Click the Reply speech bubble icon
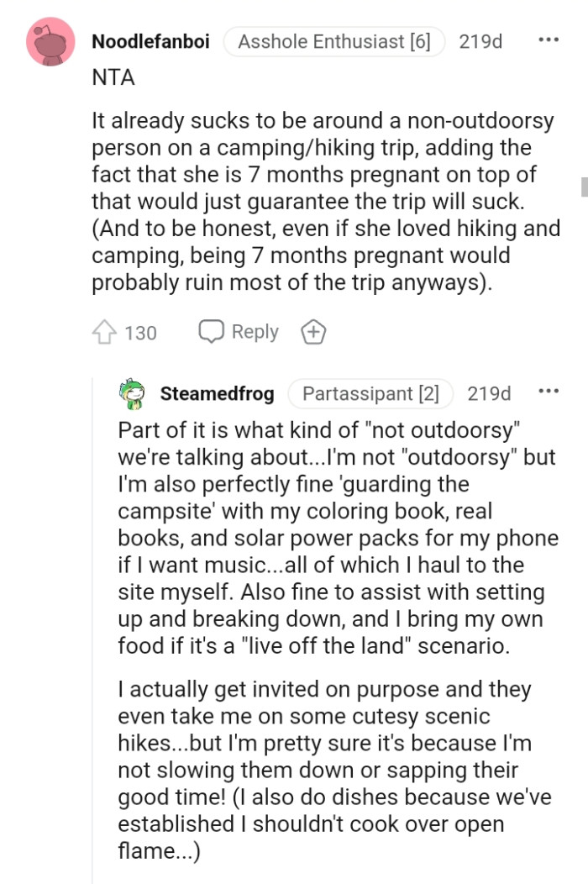Screen dimensions: 588x884 coord(212,331)
